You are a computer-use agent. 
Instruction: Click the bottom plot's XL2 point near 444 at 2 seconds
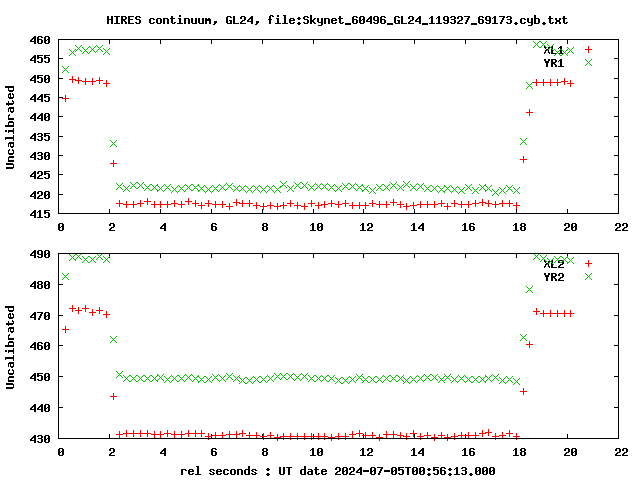[113, 396]
